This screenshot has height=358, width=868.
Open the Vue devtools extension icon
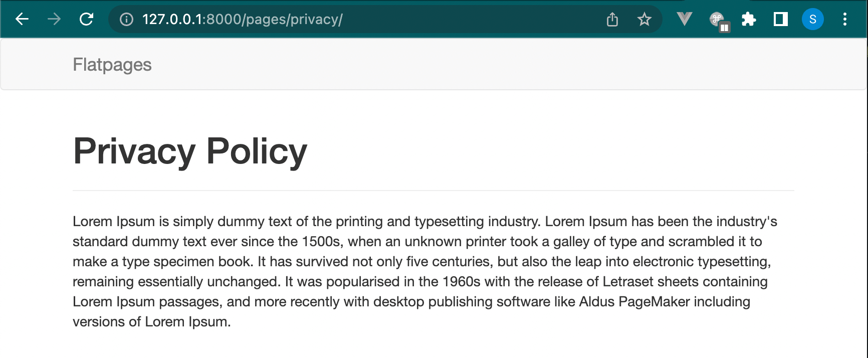tap(684, 19)
